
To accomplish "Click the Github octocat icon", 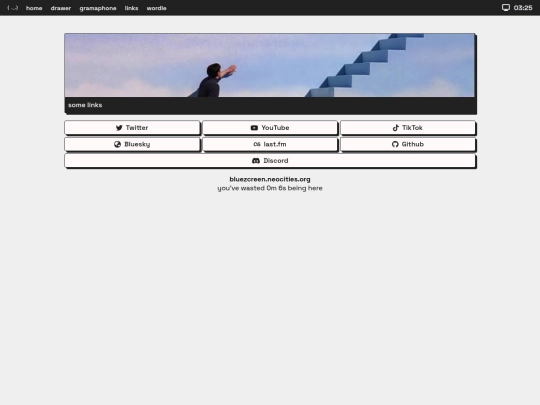I will [x=395, y=144].
